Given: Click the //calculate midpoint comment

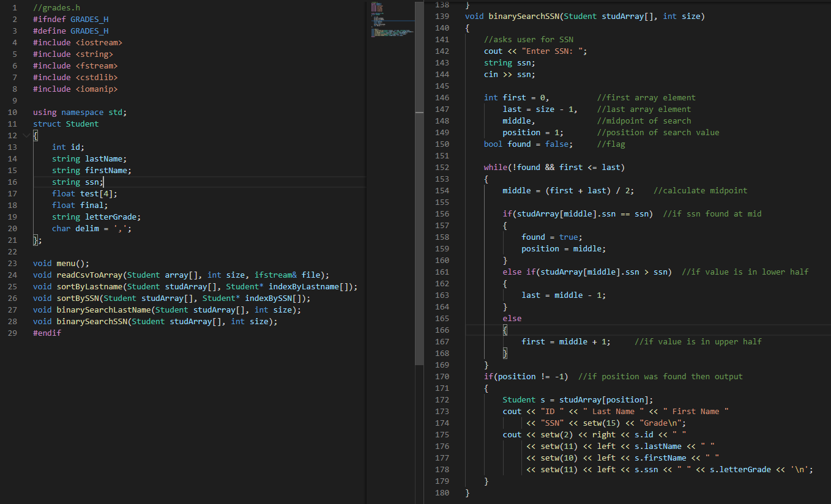Looking at the screenshot, I should coord(701,190).
